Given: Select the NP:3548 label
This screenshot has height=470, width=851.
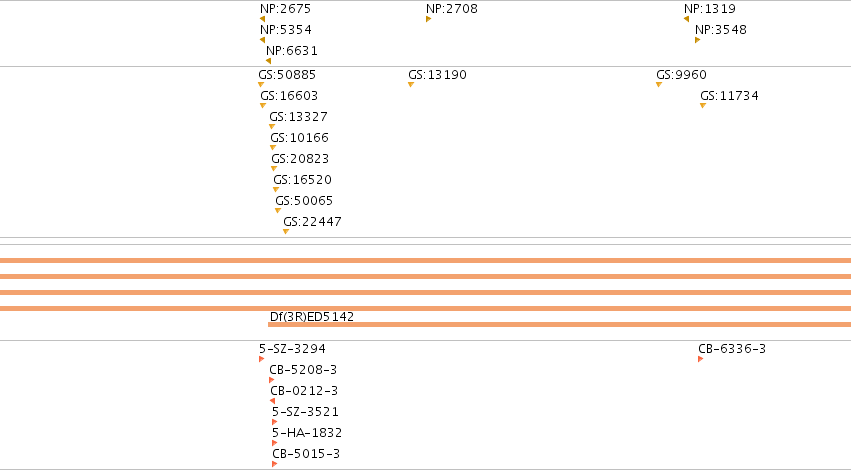Looking at the screenshot, I should pos(721,30).
